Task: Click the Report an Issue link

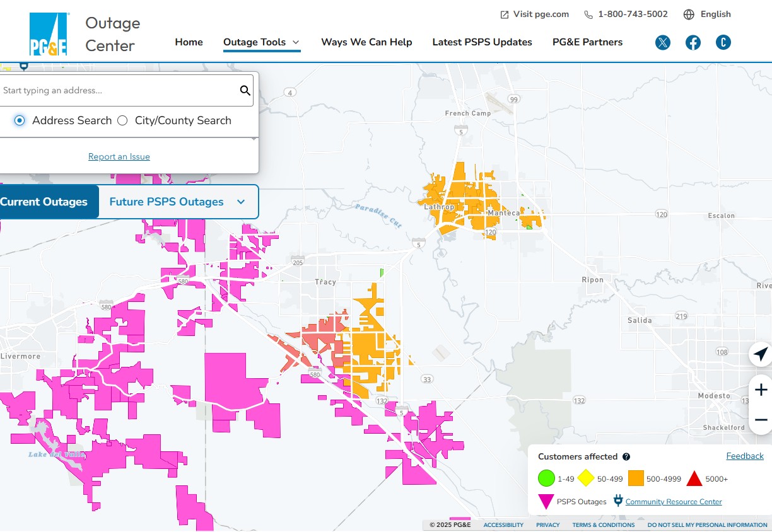Action: pos(119,156)
